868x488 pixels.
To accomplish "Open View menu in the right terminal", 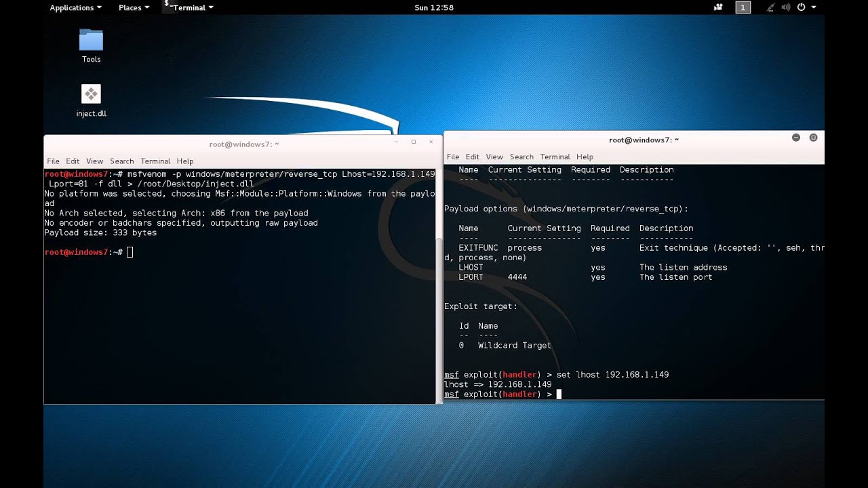I will pos(494,157).
